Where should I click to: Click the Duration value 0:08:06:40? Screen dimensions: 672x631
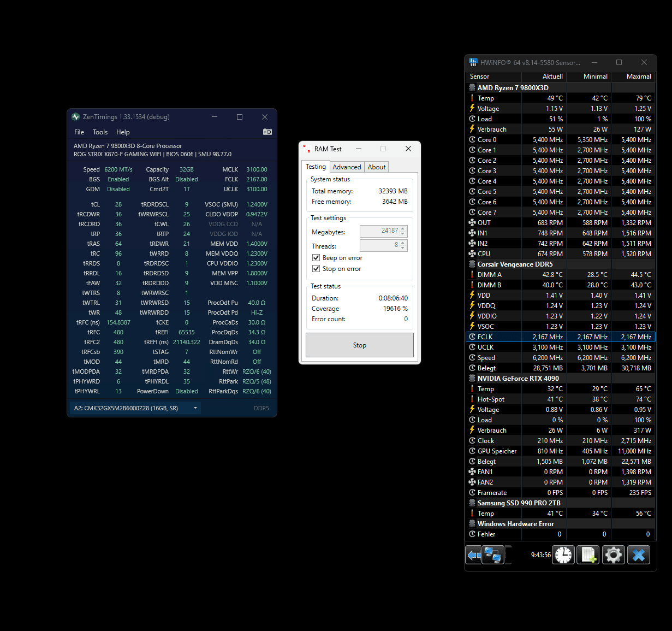click(393, 298)
